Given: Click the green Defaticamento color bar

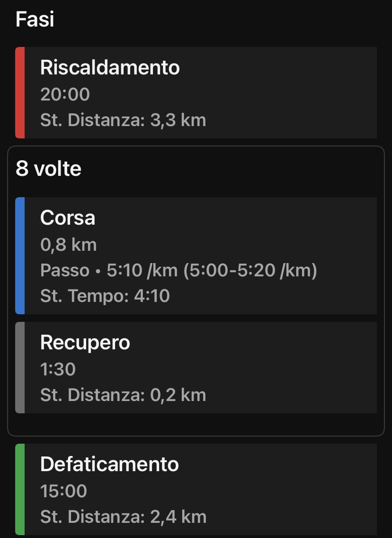Looking at the screenshot, I should pyautogui.click(x=20, y=489).
